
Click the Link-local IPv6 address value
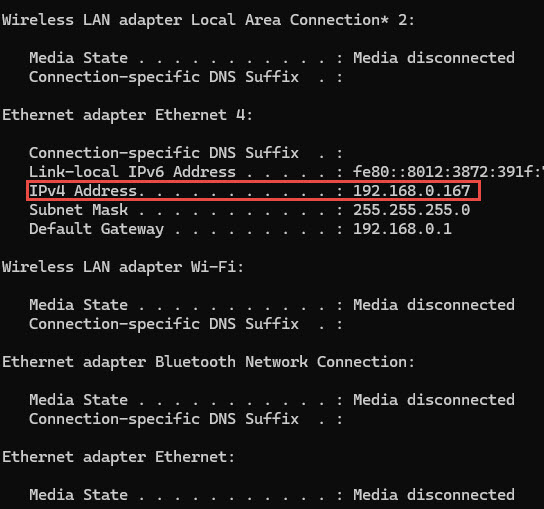point(448,172)
